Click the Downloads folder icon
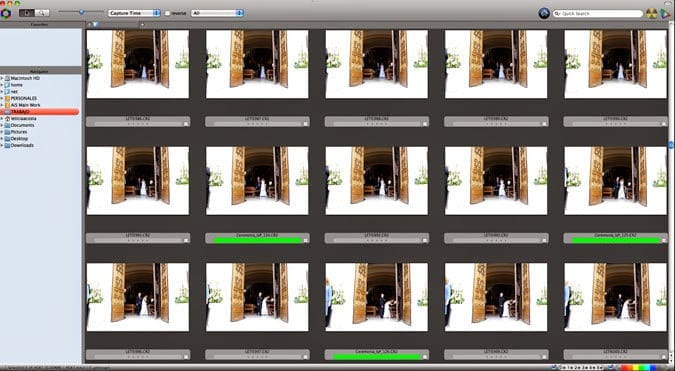The height and width of the screenshot is (371, 675). coord(7,145)
